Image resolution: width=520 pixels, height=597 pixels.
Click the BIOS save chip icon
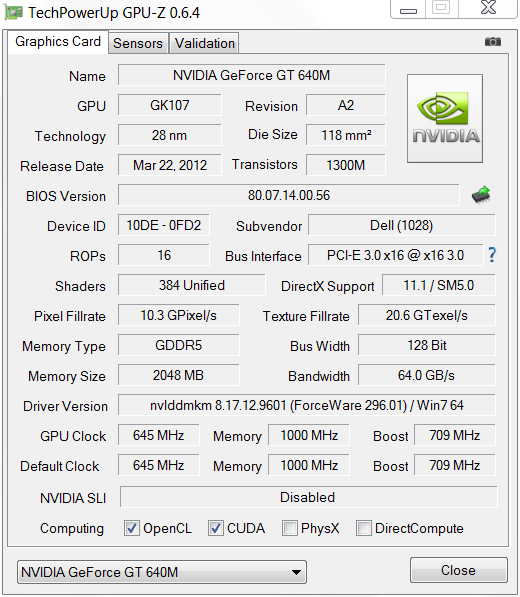tap(481, 195)
